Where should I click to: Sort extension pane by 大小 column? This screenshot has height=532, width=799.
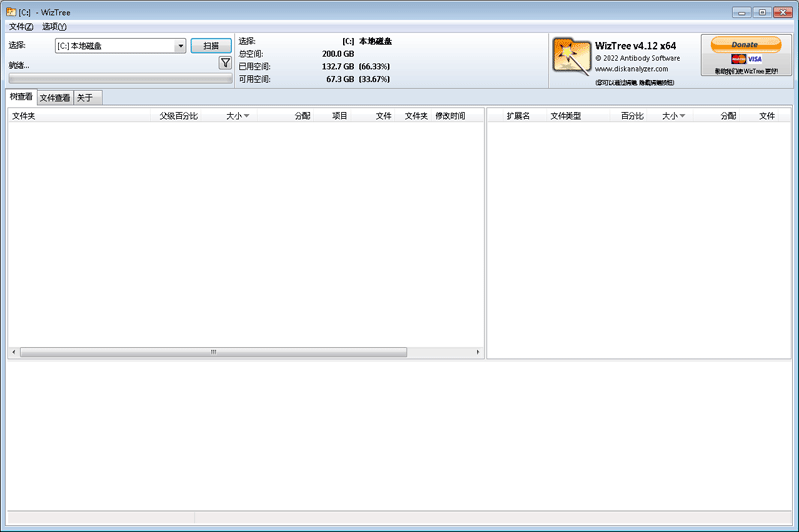(x=670, y=116)
